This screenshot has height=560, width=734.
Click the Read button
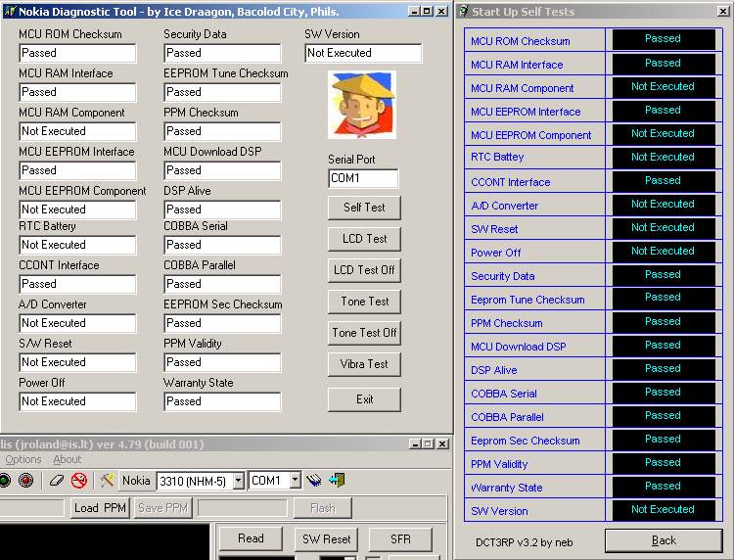point(251,538)
